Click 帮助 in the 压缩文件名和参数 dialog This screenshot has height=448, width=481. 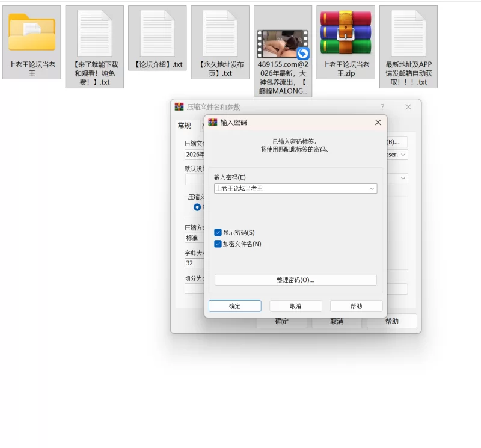392,321
